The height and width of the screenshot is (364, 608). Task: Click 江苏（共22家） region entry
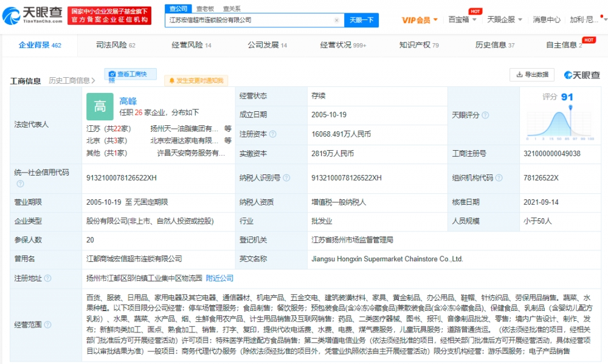(x=109, y=129)
